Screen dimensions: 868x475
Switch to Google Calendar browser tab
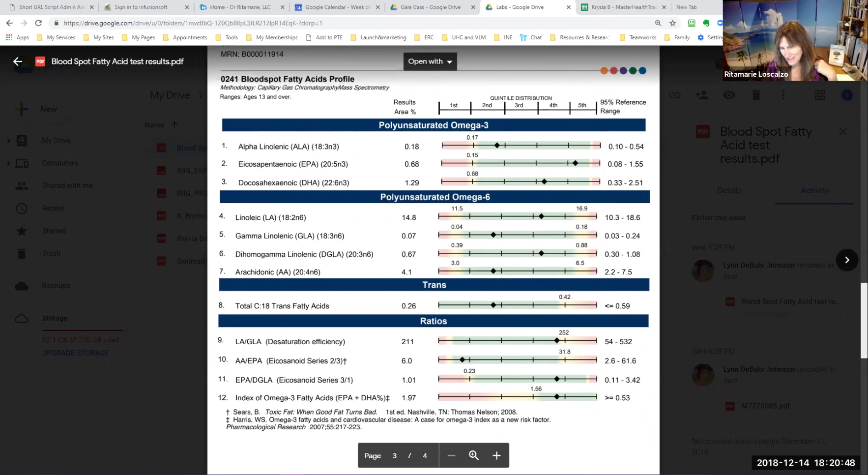[338, 7]
